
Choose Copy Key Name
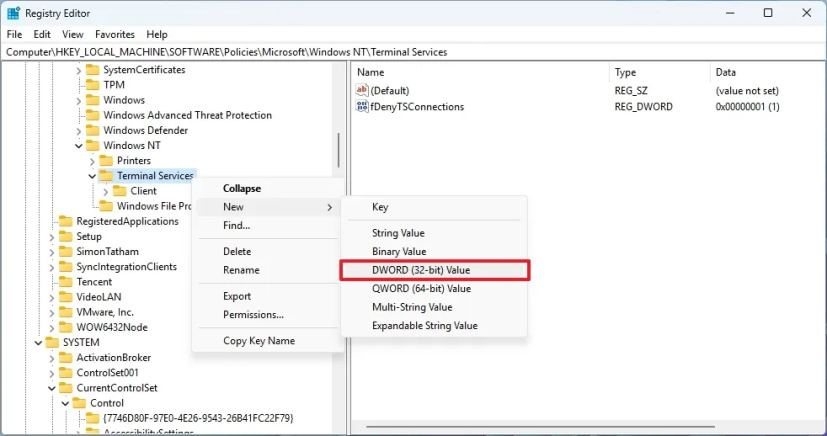pos(268,341)
